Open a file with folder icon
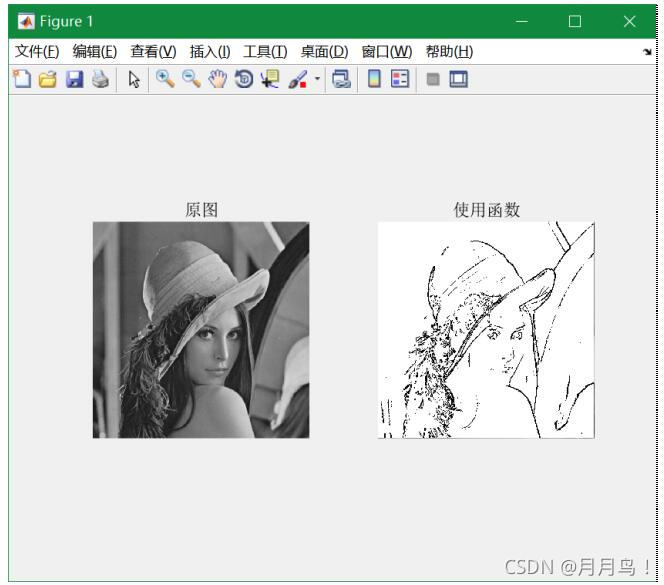The image size is (664, 585). 48,79
